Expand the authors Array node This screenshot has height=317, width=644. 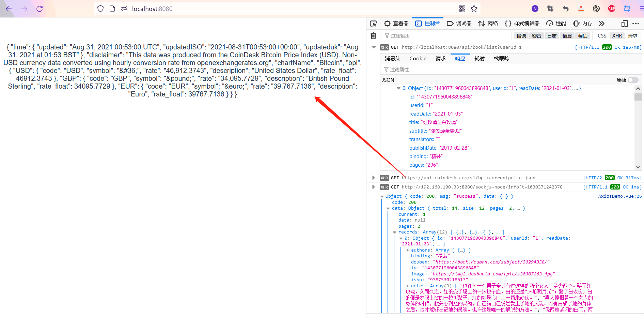pos(408,250)
